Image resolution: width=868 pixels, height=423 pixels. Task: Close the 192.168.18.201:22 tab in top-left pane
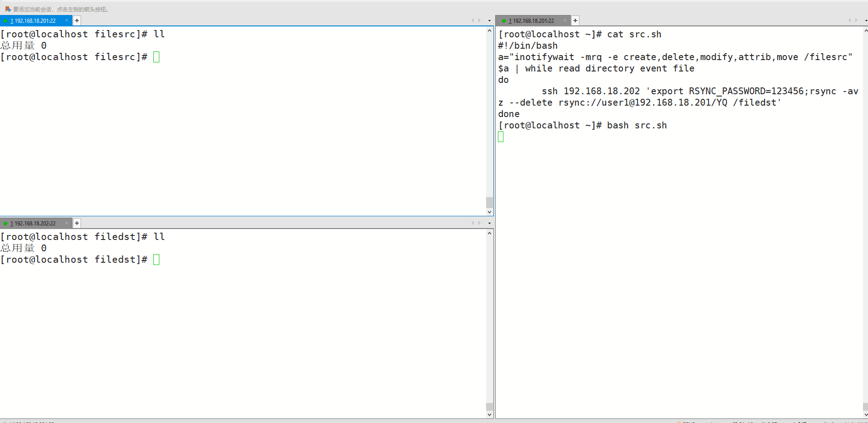coord(66,20)
